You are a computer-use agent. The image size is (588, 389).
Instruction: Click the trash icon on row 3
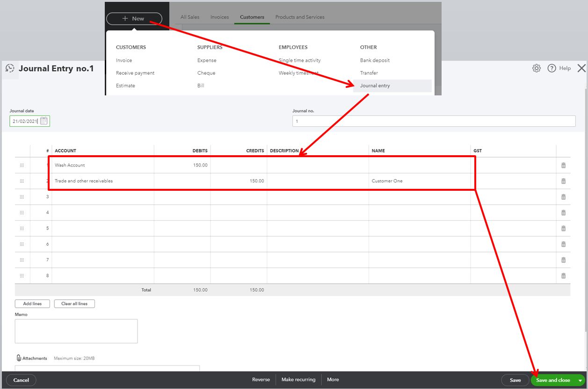[x=563, y=197]
